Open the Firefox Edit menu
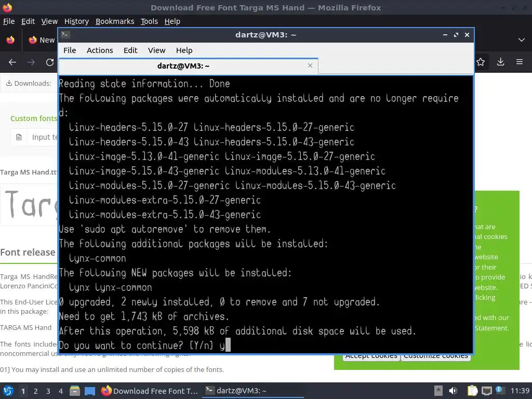Viewport: 532px width, 399px height. coord(28,21)
